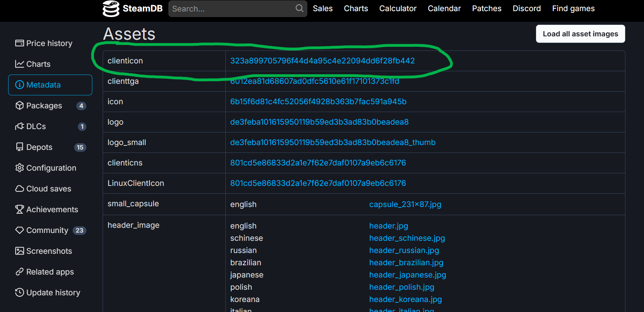The width and height of the screenshot is (644, 312).
Task: Go to Calculator in top navigation
Action: pyautogui.click(x=397, y=9)
